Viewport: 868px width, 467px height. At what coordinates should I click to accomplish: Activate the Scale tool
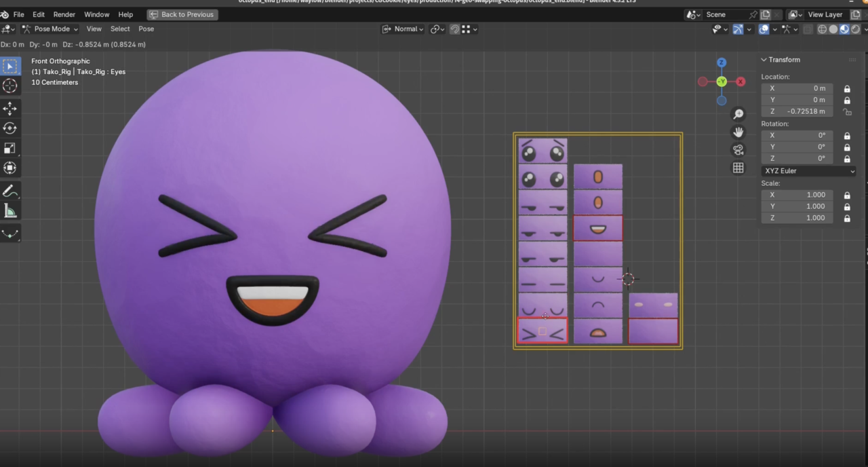pyautogui.click(x=10, y=148)
